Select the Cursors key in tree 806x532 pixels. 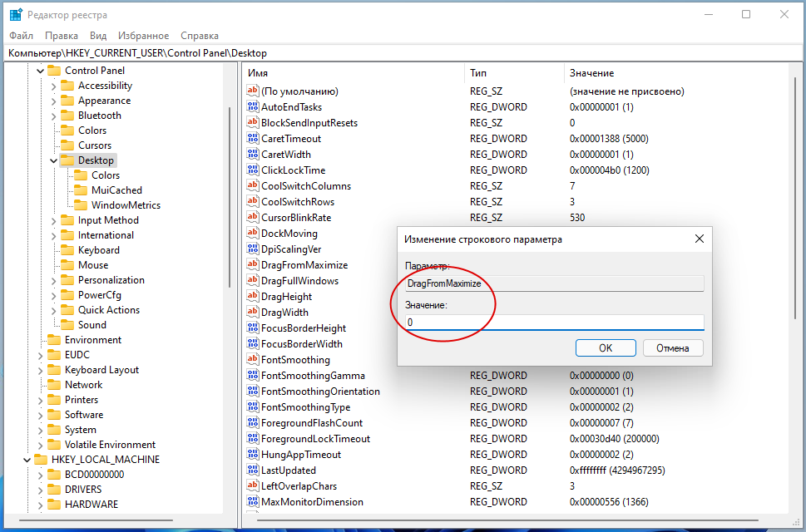(x=95, y=145)
